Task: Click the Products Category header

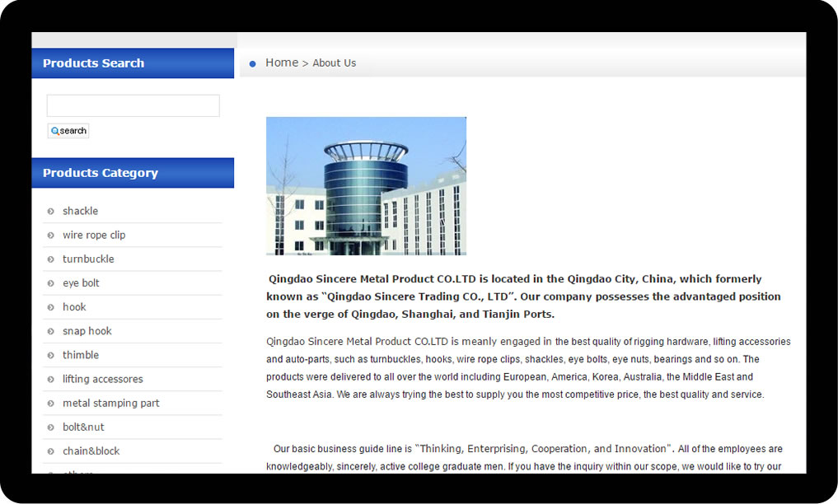Action: [x=133, y=173]
